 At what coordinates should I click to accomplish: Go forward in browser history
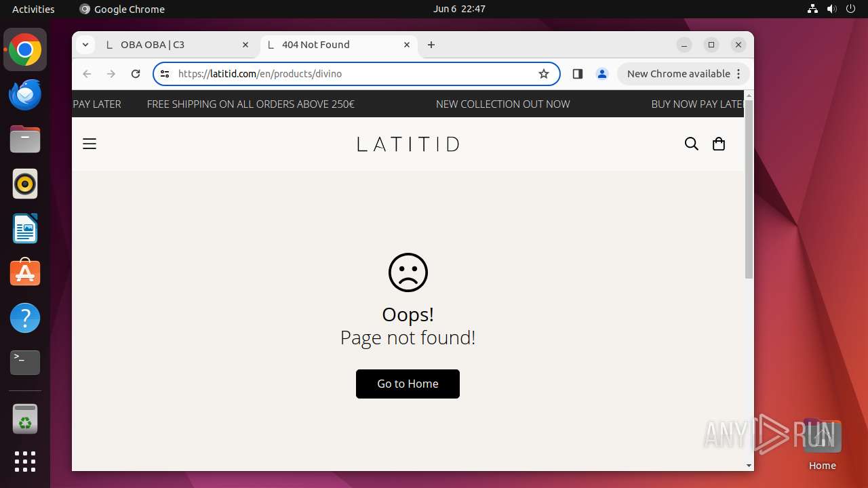pyautogui.click(x=111, y=74)
